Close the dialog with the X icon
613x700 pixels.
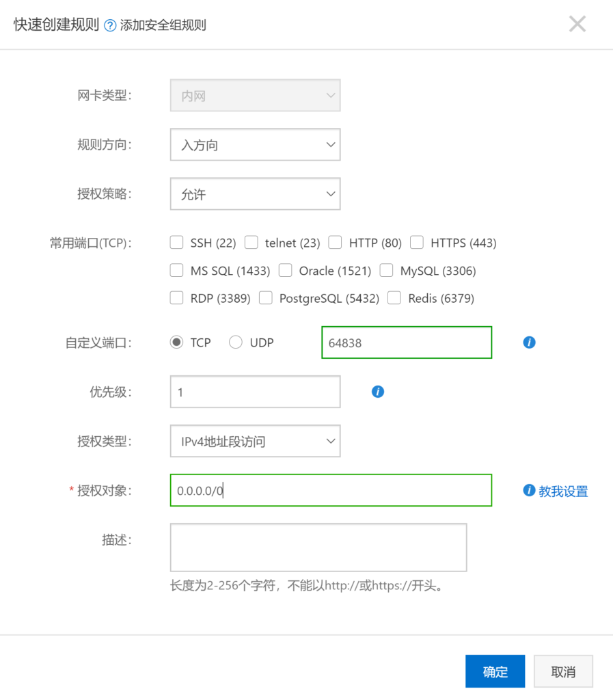tap(577, 24)
